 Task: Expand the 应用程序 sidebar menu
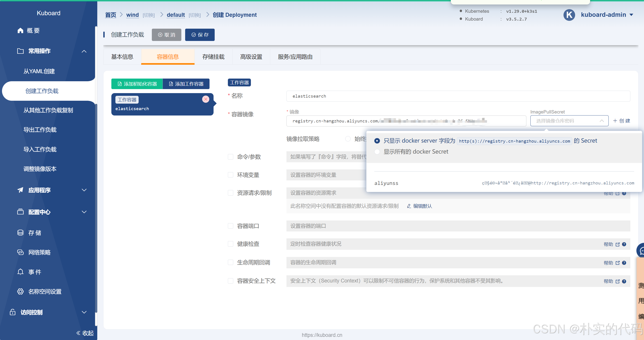tap(84, 190)
